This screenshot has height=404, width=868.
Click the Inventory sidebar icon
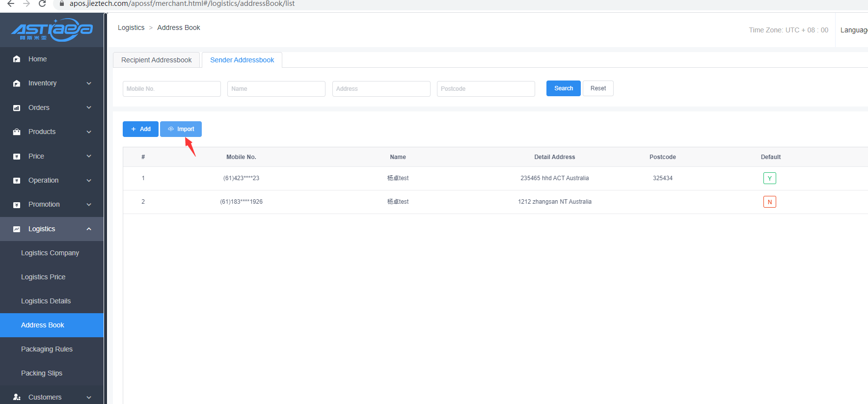click(x=17, y=83)
